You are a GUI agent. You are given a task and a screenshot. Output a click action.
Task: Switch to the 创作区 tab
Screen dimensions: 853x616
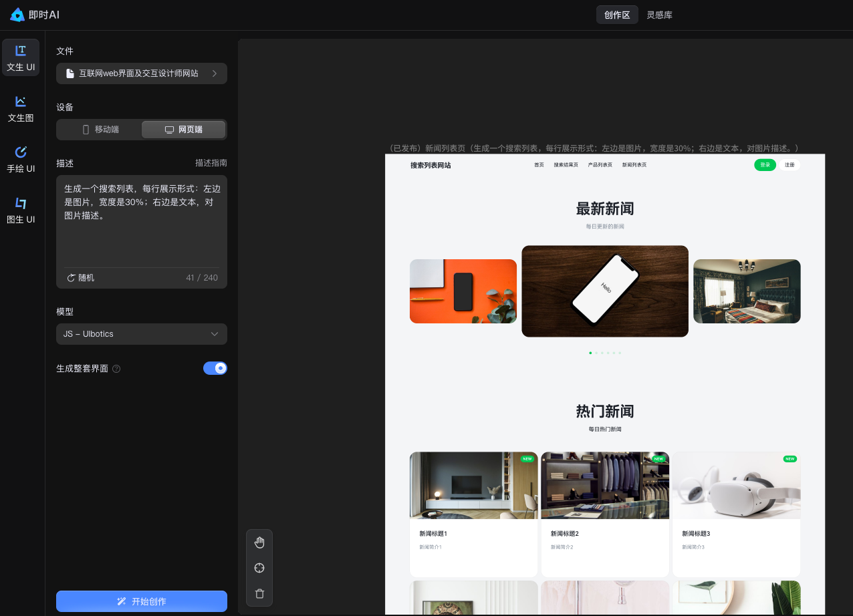[616, 15]
